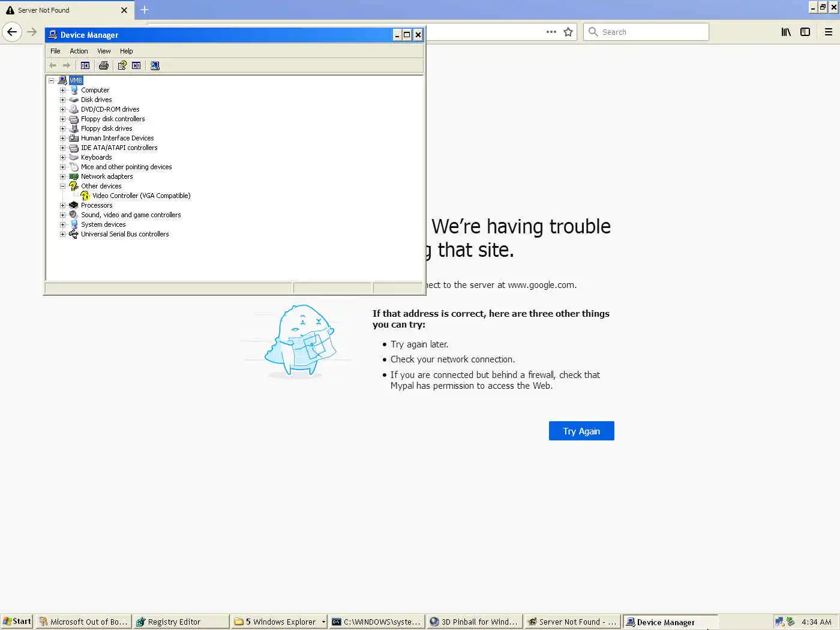Viewport: 840px width, 630px height.
Task: Click the Try Again button
Action: click(x=581, y=431)
